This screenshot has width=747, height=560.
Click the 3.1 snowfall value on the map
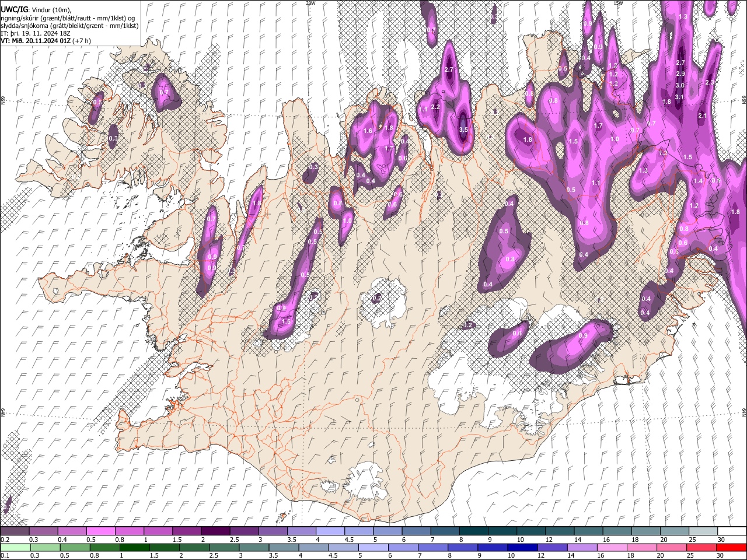click(679, 97)
